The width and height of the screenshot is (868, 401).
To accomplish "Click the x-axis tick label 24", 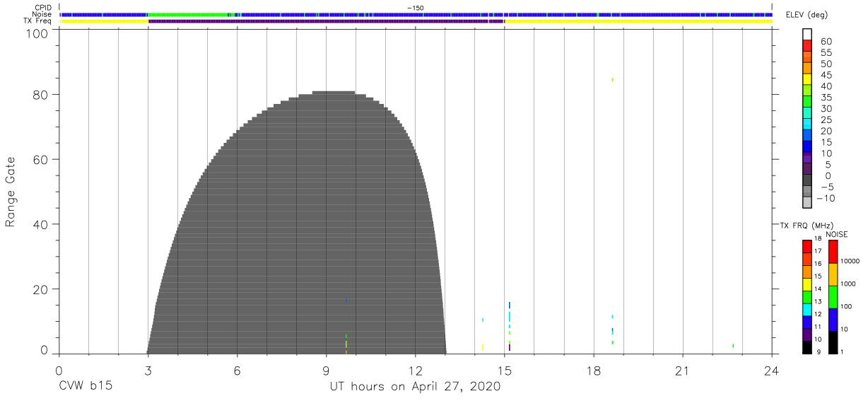I will (772, 371).
